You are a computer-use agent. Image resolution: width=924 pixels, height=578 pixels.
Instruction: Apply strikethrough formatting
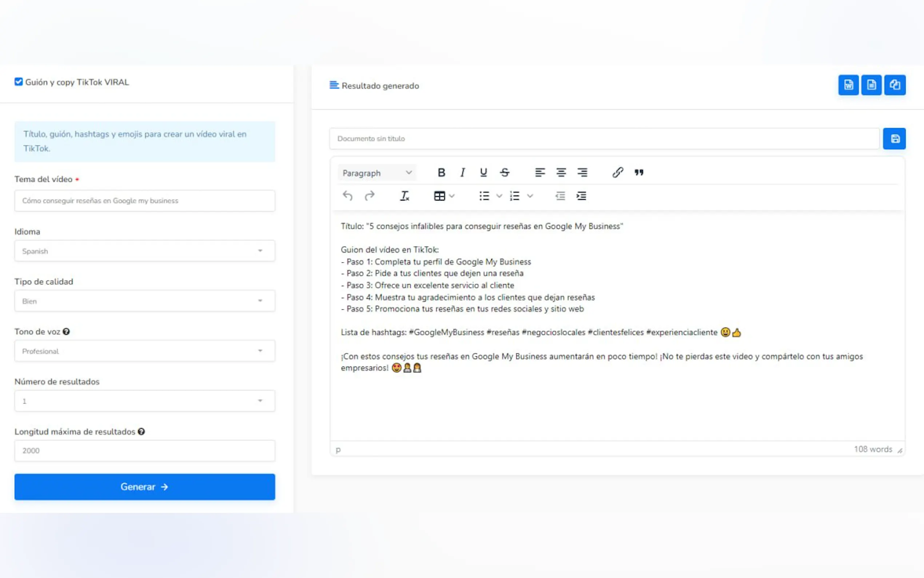[505, 173]
